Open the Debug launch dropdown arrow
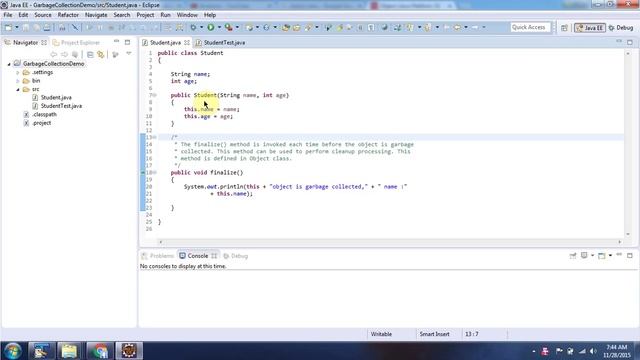 click(201, 27)
